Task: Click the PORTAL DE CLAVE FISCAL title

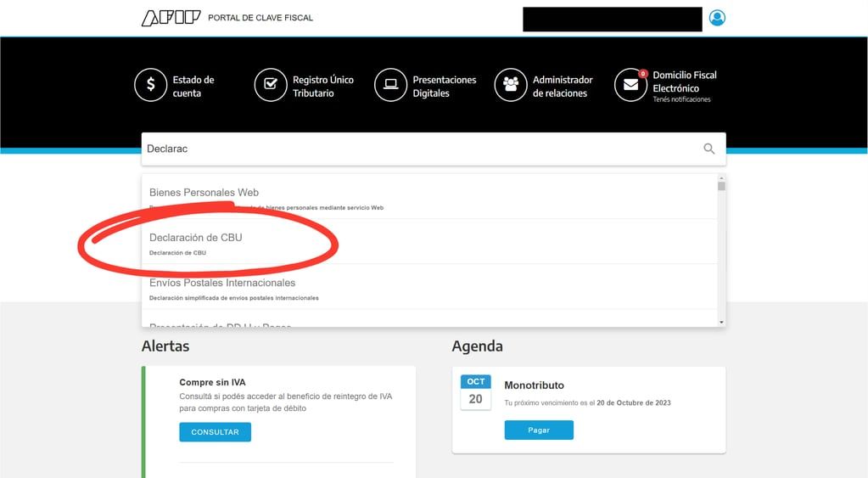Action: tap(260, 18)
